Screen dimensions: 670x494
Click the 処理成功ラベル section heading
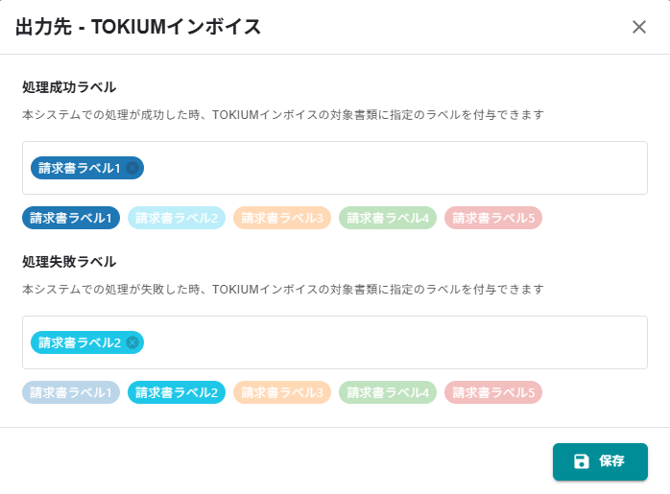coord(69,87)
